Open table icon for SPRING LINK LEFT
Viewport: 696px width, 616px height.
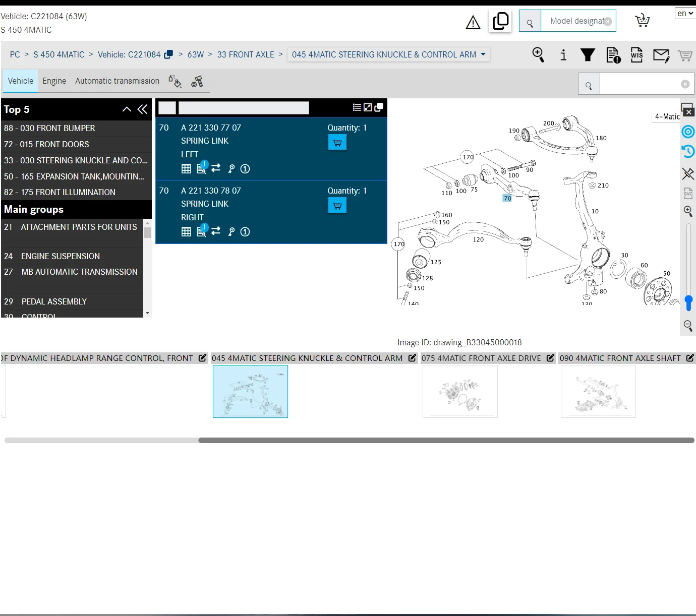pyautogui.click(x=186, y=169)
